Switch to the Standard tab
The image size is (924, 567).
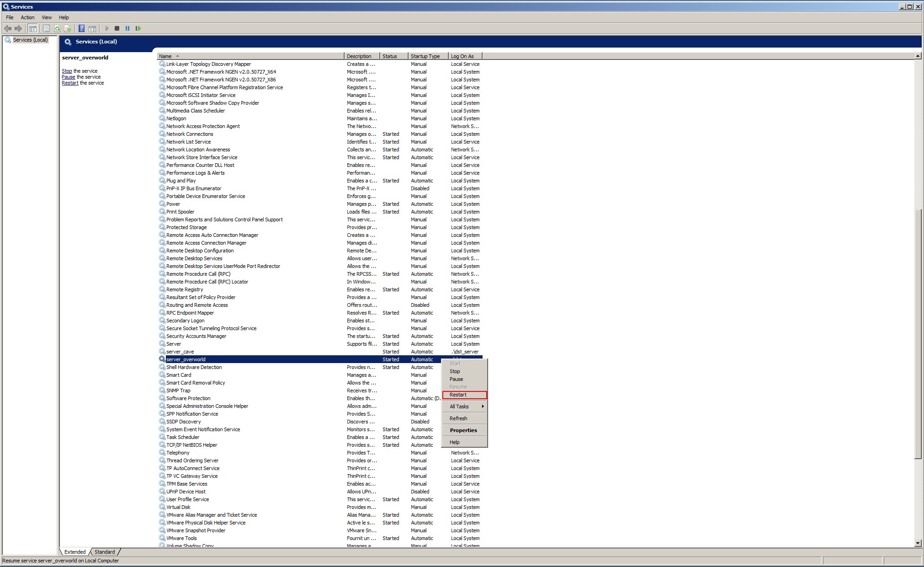[x=105, y=552]
